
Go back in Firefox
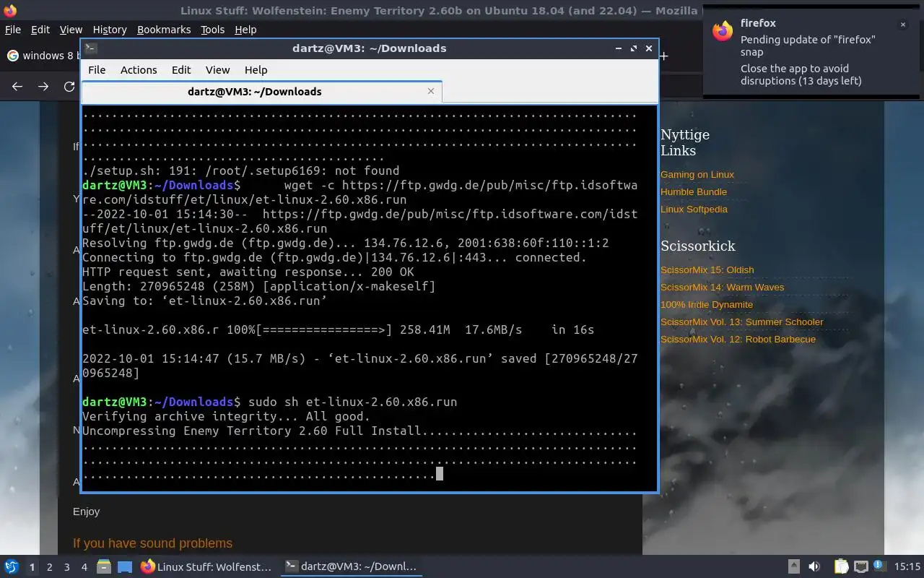[x=17, y=87]
